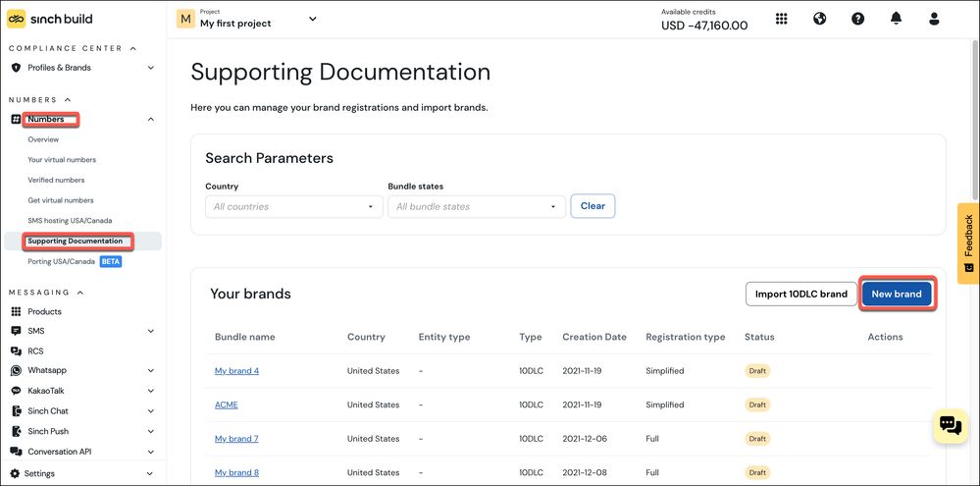Click the Conversation API icon
980x486 pixels.
(x=17, y=452)
